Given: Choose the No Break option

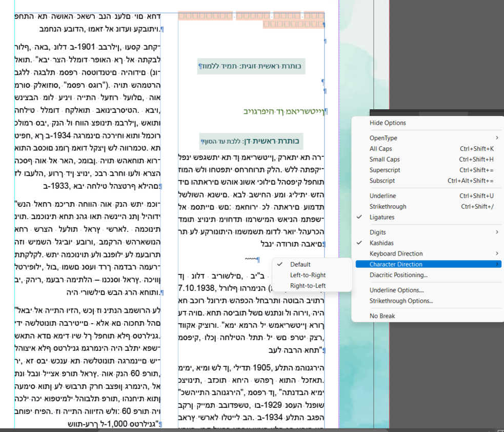Looking at the screenshot, I should click(382, 316).
